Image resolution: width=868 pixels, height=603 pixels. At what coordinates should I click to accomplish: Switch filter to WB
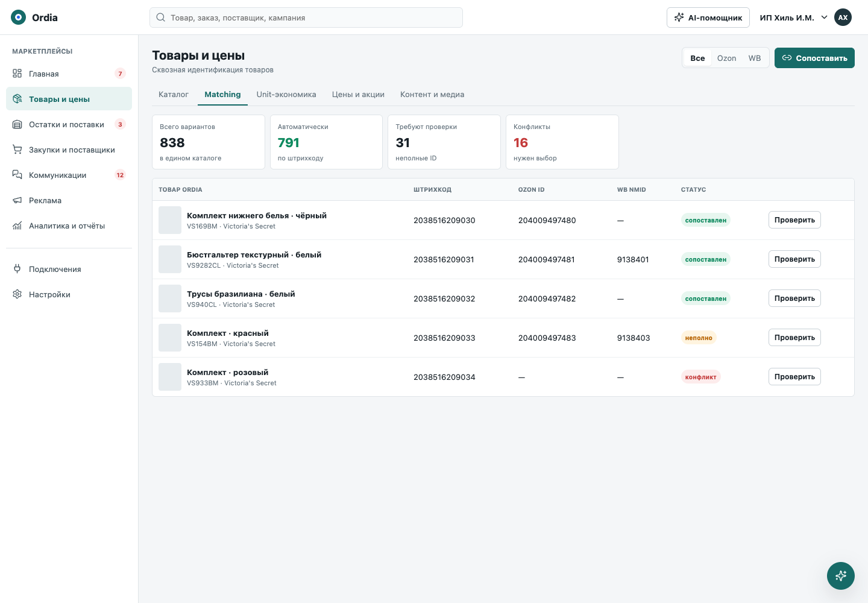coord(755,58)
